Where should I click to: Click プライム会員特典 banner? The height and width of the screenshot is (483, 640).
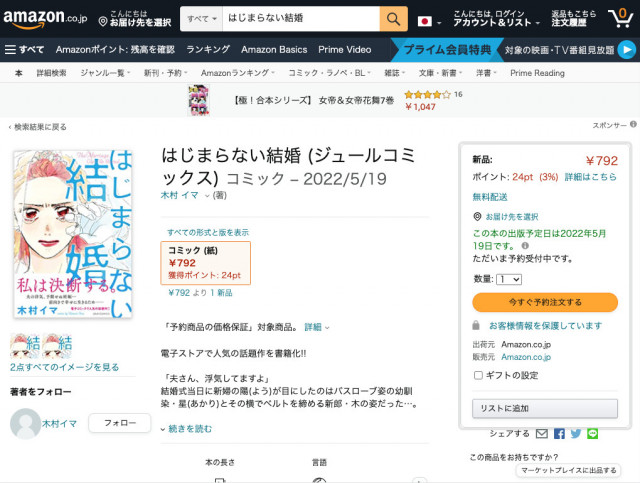[447, 49]
